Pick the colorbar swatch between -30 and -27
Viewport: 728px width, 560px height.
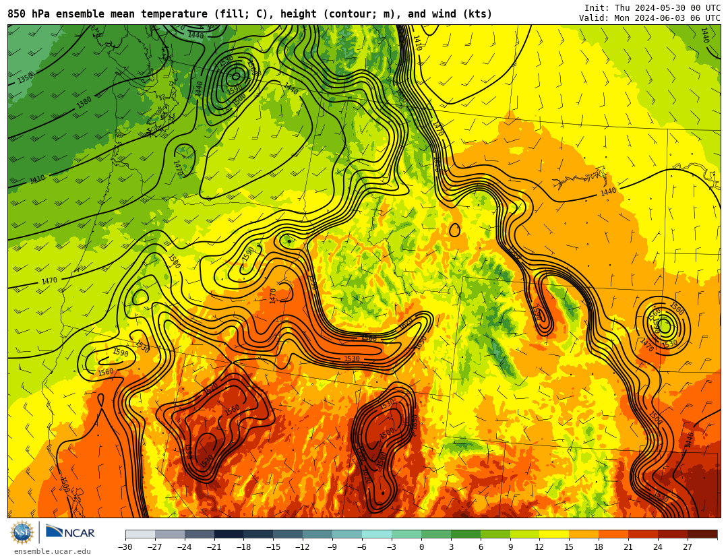click(140, 534)
